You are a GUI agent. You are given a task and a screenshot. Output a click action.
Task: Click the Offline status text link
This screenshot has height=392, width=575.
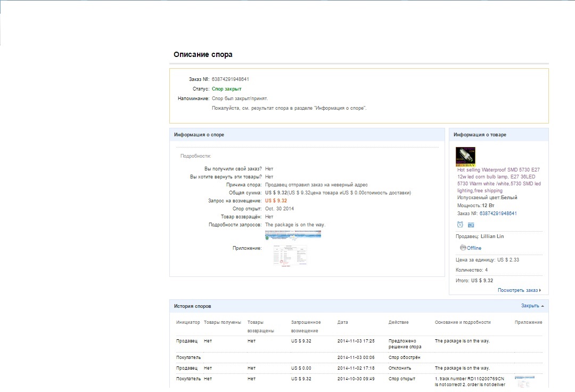[x=474, y=248]
